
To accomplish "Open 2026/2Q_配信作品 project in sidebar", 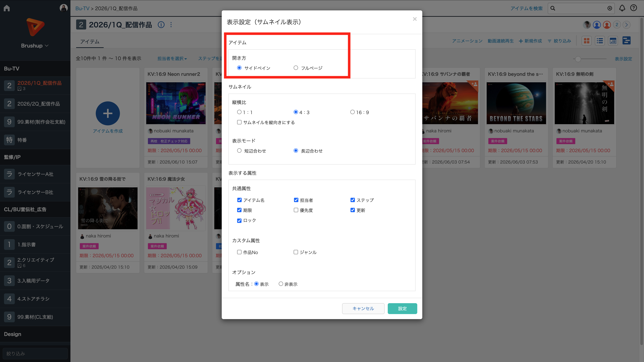I will pos(35,104).
